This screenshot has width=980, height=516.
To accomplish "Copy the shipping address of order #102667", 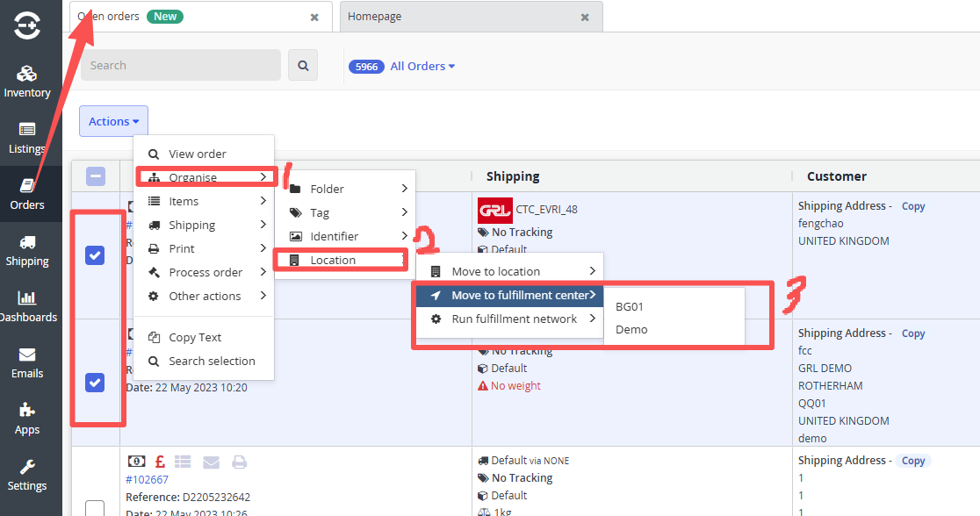I will (x=913, y=461).
